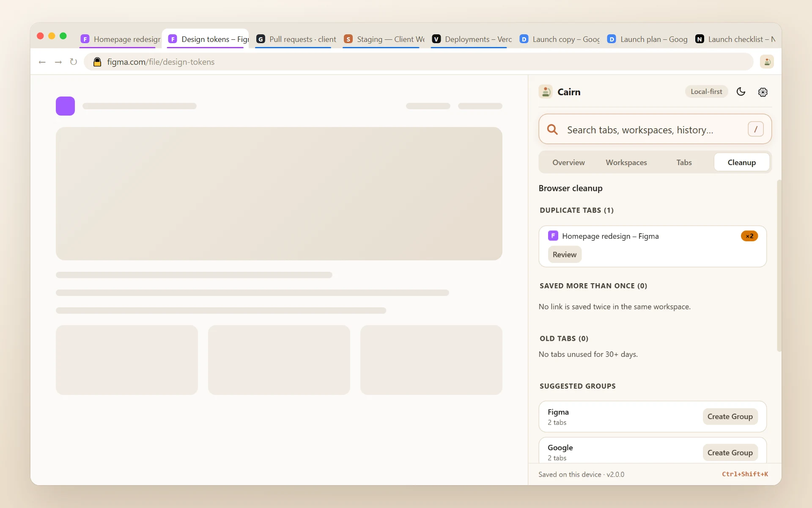
Task: Select the Pull requests browser tab
Action: tap(296, 39)
